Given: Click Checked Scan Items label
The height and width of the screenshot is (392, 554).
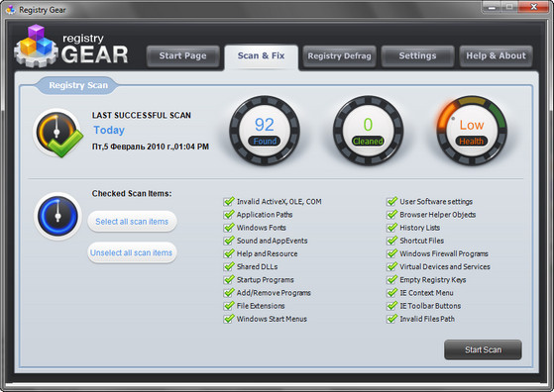Looking at the screenshot, I should tap(132, 194).
